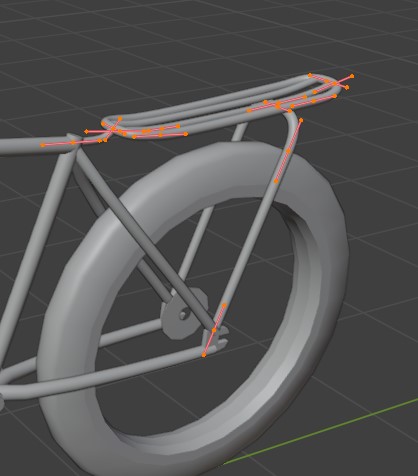Select the short rack support behind the tire top
The height and width of the screenshot is (476, 418).
point(240,132)
